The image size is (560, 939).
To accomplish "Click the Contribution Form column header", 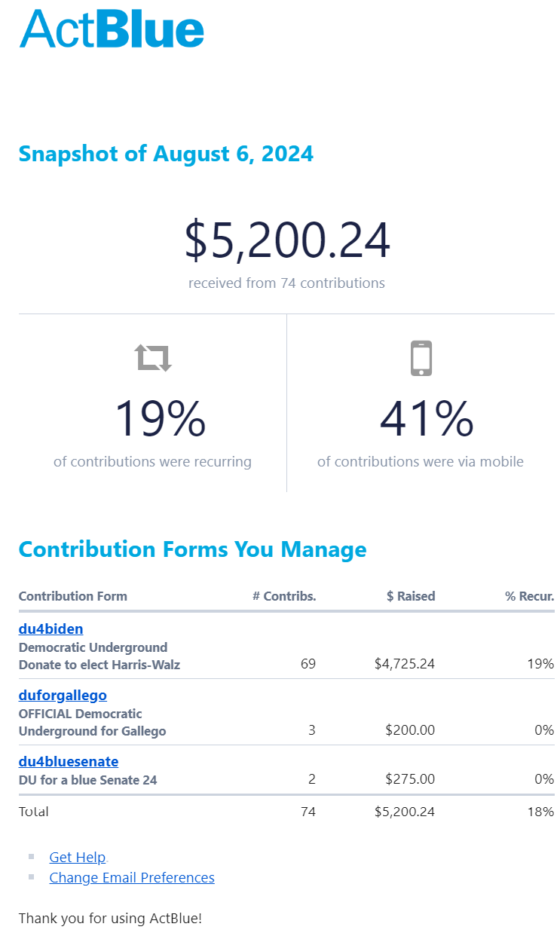I will (x=73, y=596).
